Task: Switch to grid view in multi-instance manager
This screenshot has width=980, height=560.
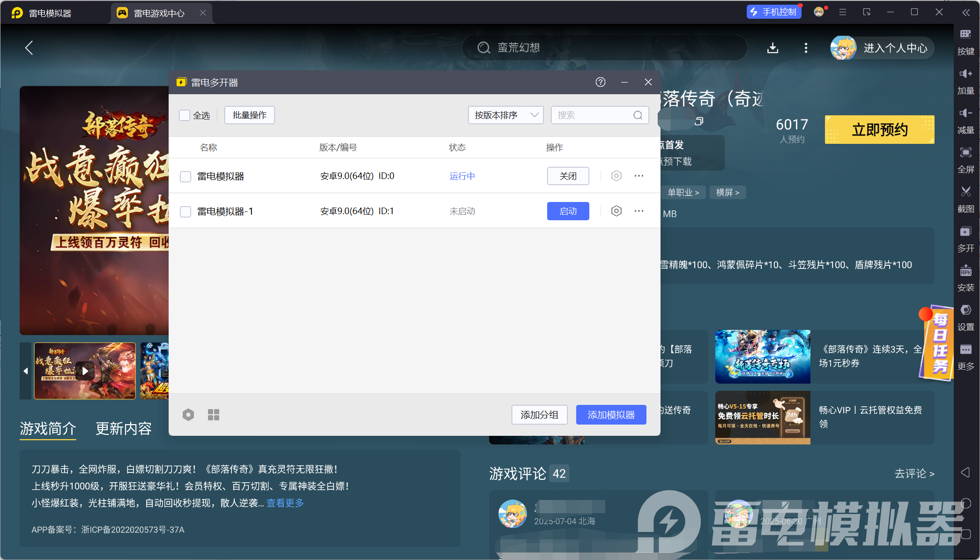Action: point(213,415)
